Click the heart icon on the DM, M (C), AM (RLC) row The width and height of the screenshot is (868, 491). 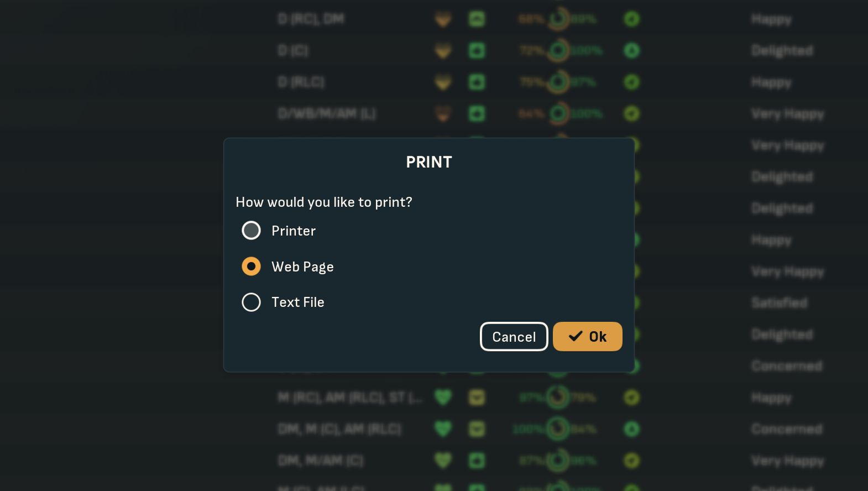(x=443, y=429)
